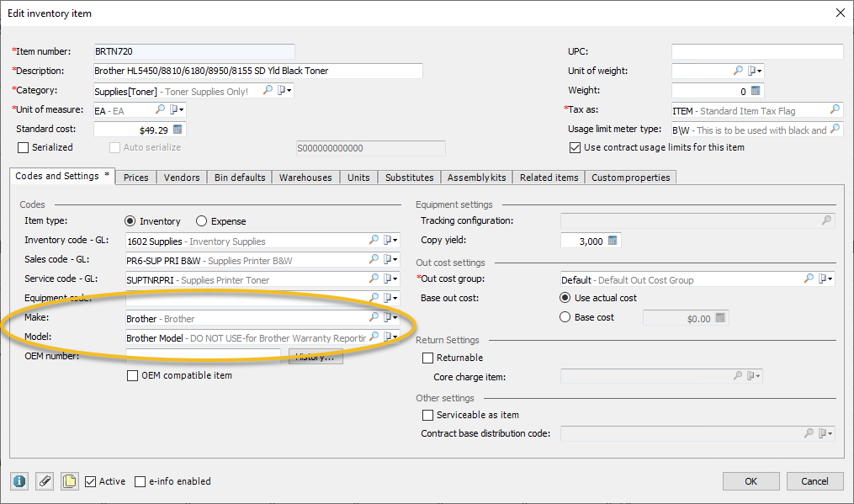854x504 pixels.
Task: Switch to the Warehouses tab
Action: click(x=305, y=178)
